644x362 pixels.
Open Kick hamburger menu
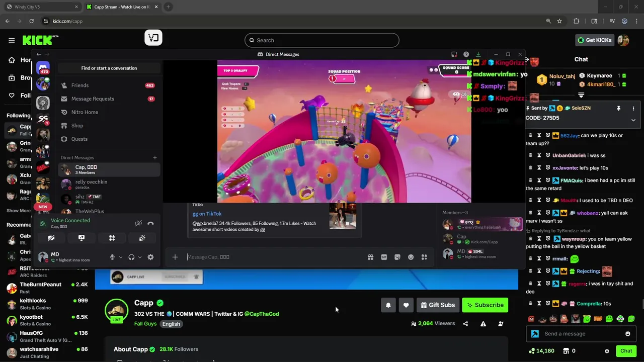tap(12, 40)
